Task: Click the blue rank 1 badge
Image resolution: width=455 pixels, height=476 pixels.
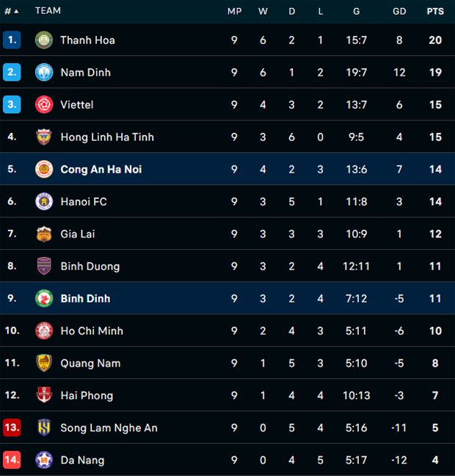Action: pos(12,40)
